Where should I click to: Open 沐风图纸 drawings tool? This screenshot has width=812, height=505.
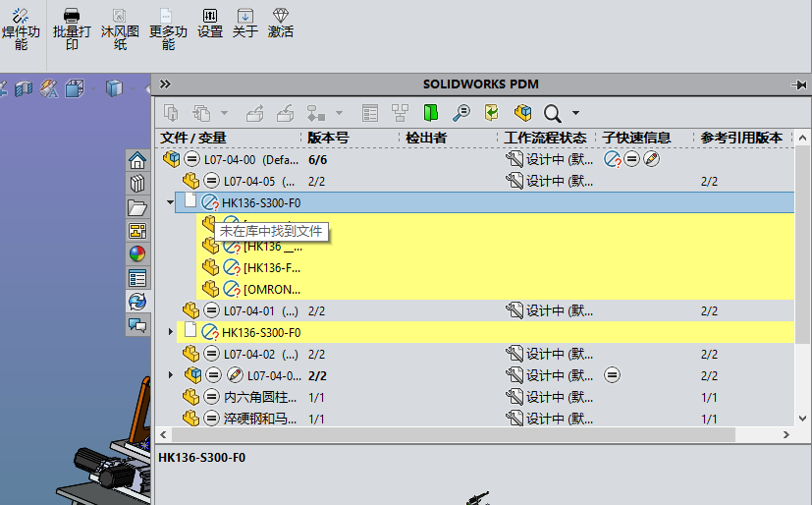coord(120,29)
